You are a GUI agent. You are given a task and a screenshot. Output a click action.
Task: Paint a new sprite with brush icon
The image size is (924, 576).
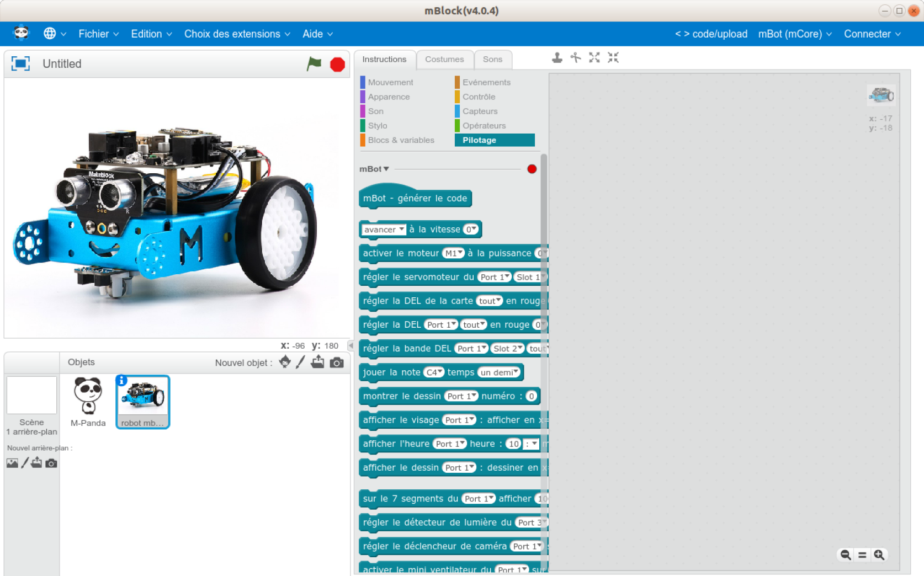pyautogui.click(x=300, y=362)
